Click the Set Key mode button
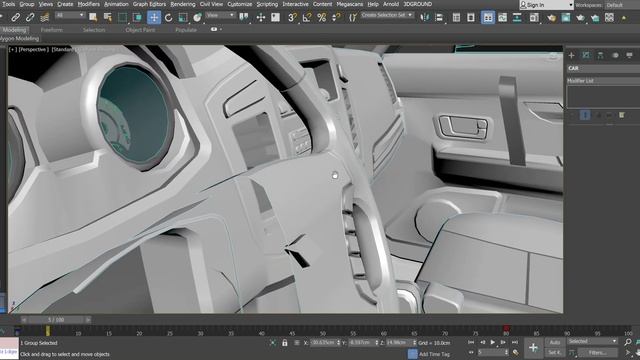The image size is (640, 360). point(554,352)
